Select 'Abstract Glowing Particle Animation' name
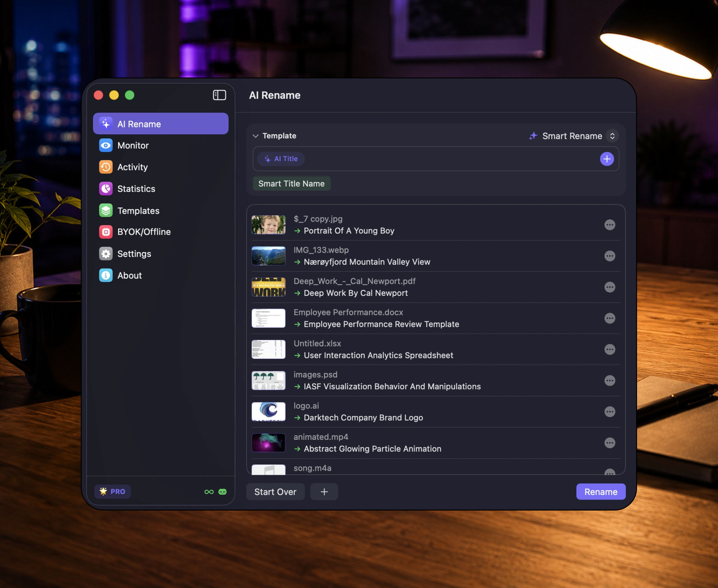This screenshot has width=718, height=588. (373, 449)
